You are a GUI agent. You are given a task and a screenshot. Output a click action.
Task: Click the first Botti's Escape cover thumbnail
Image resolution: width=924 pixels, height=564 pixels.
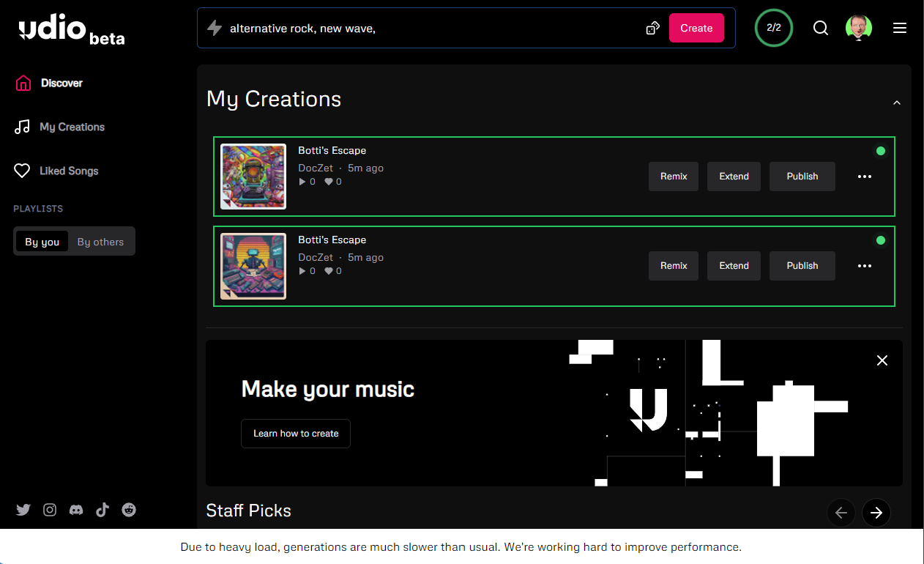coord(253,177)
